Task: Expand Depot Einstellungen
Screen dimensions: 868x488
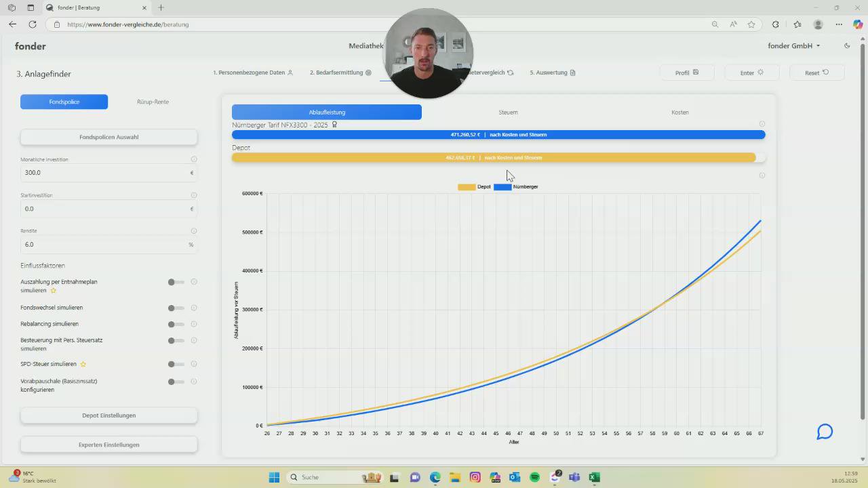Action: [108, 415]
